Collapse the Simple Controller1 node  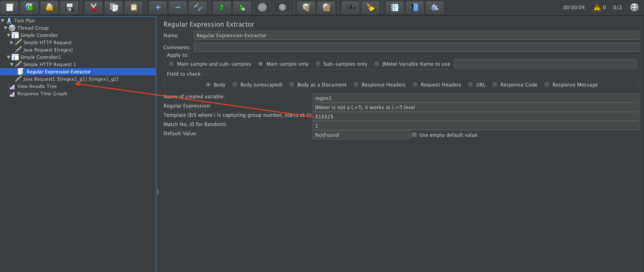click(x=9, y=57)
